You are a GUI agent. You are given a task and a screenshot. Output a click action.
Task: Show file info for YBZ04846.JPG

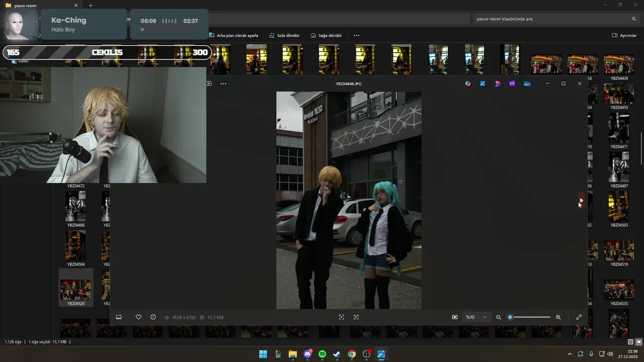(x=153, y=317)
